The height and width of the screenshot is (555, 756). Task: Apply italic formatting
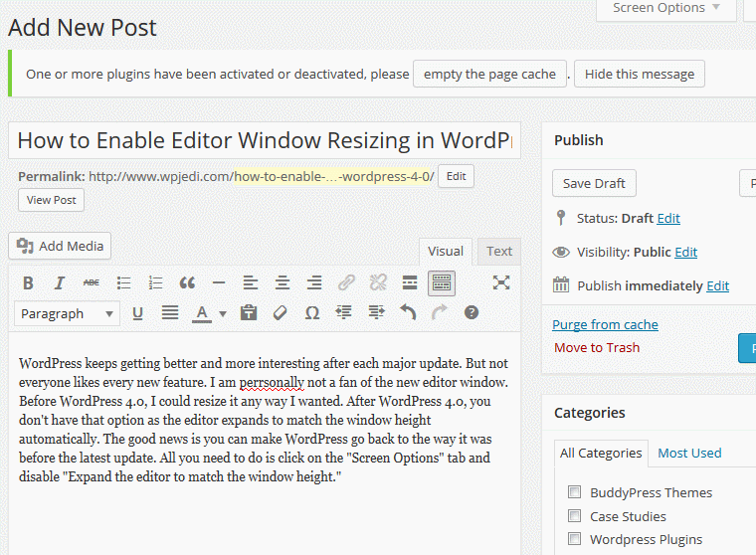pos(60,283)
